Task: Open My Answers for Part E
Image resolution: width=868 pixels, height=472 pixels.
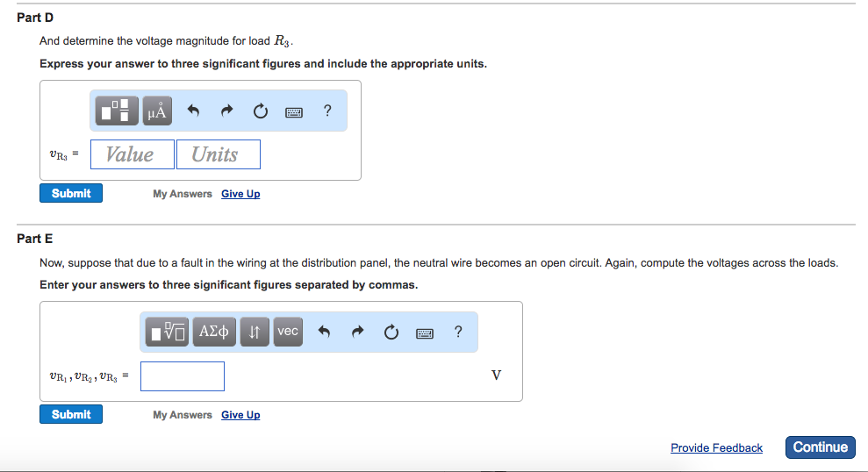Action: point(183,415)
